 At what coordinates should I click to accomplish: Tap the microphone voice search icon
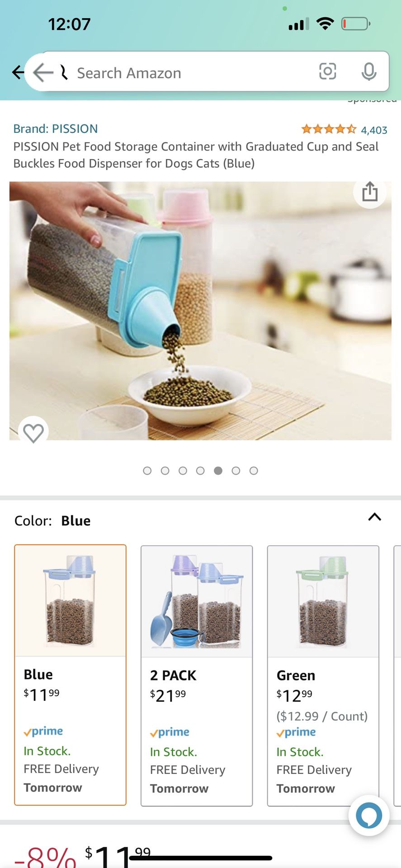pyautogui.click(x=369, y=71)
